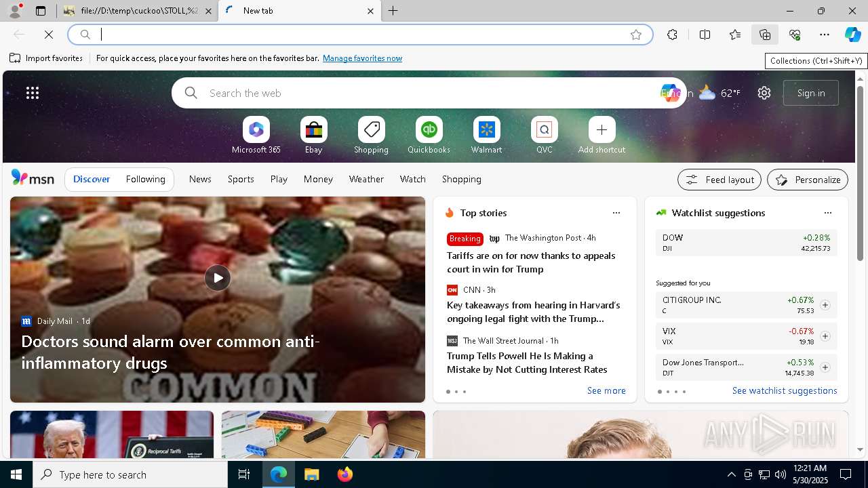Switch to Following tab
Screen dimensions: 868x488
145,179
